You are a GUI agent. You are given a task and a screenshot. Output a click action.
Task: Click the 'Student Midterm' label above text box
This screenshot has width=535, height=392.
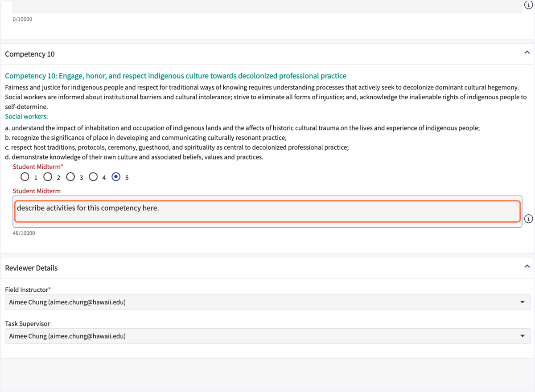click(x=37, y=191)
